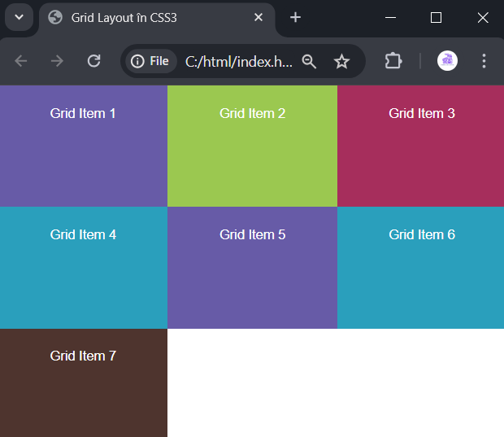This screenshot has height=437, width=504.
Task: Open the profile avatar menu
Action: tap(447, 61)
